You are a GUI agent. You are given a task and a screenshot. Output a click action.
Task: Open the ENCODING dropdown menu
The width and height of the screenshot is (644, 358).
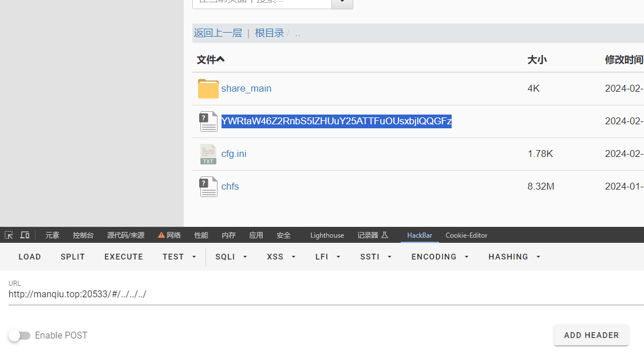coord(440,257)
